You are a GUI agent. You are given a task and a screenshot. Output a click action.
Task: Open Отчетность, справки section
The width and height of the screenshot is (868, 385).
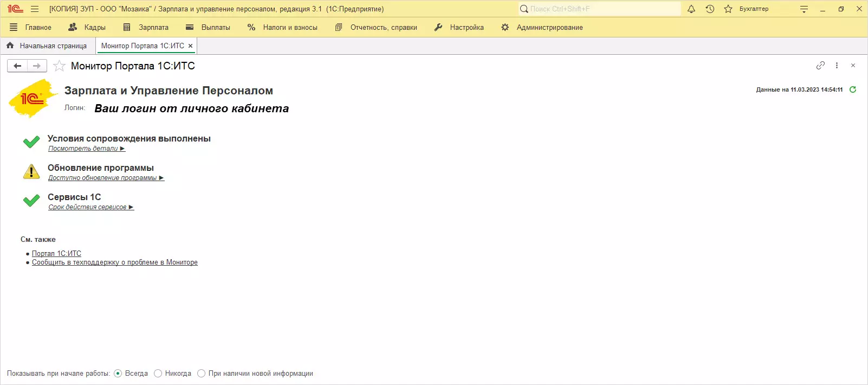coord(376,27)
